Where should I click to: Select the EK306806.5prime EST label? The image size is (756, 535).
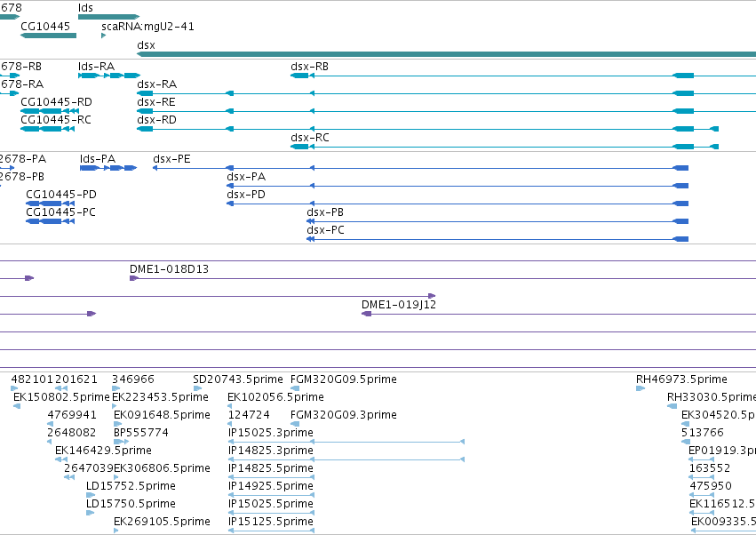[x=162, y=468]
